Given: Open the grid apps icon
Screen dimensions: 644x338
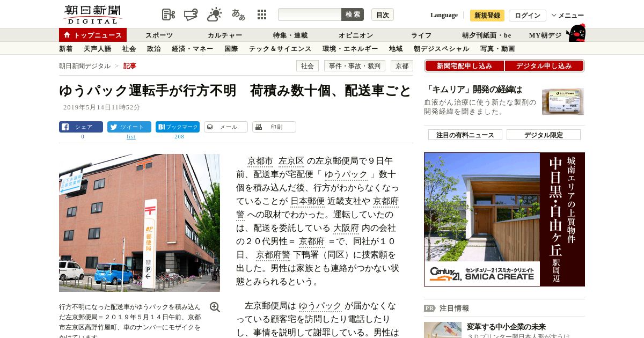Looking at the screenshot, I should [262, 14].
